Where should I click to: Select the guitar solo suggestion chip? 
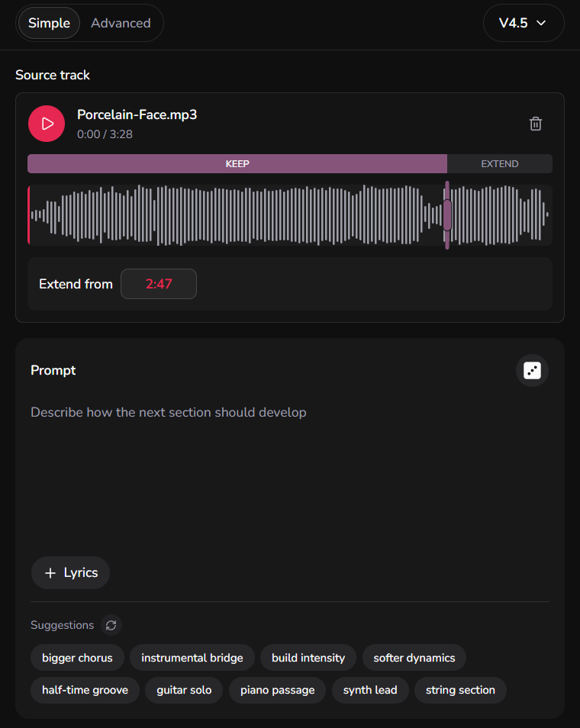click(184, 690)
